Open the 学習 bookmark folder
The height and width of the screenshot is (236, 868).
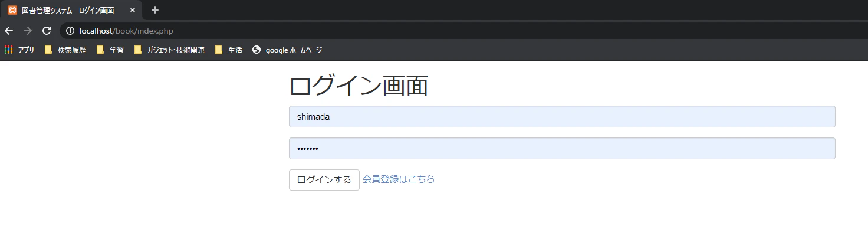pos(110,50)
